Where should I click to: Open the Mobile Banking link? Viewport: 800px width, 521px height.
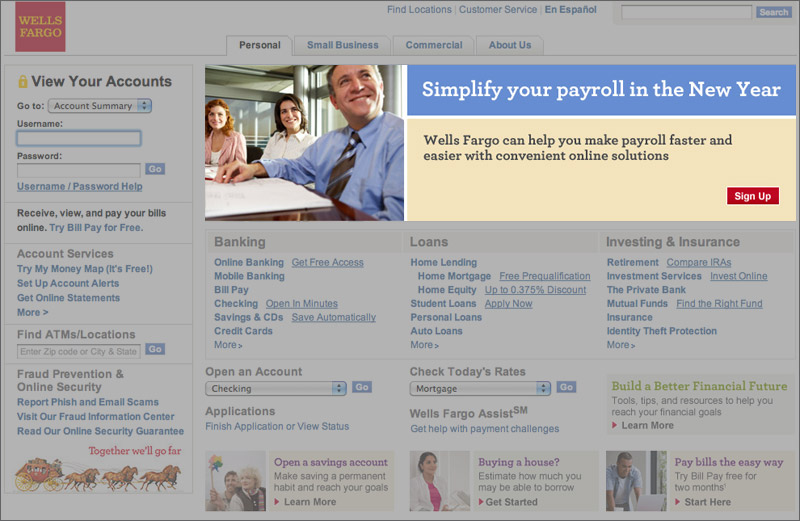(249, 276)
